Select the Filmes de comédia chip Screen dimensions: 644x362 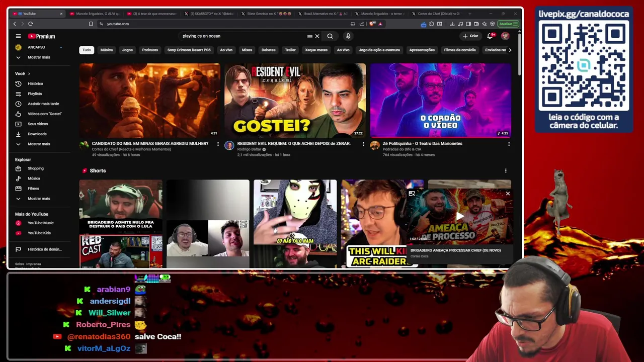tap(460, 50)
